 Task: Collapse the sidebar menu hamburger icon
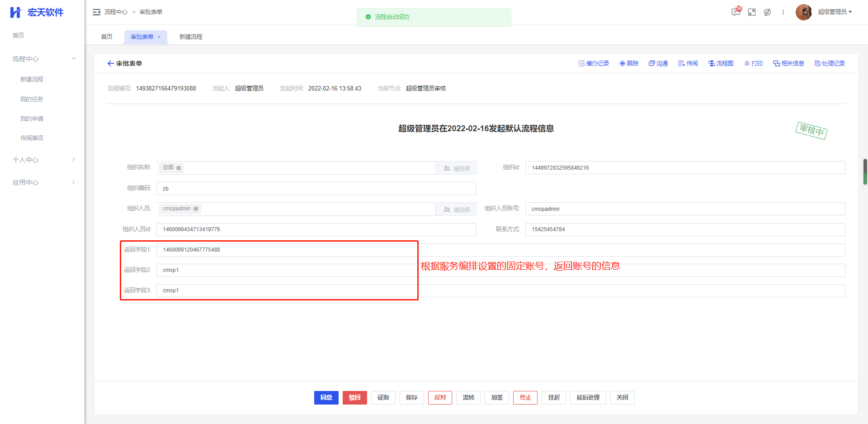click(x=96, y=12)
